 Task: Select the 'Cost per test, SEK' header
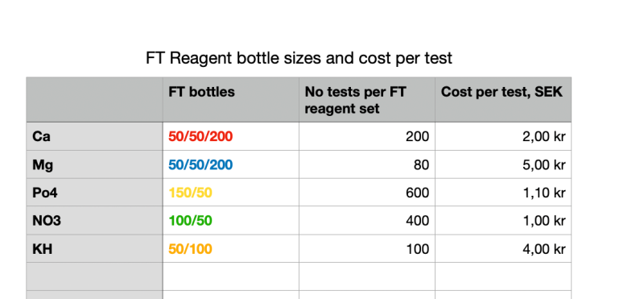tap(503, 99)
